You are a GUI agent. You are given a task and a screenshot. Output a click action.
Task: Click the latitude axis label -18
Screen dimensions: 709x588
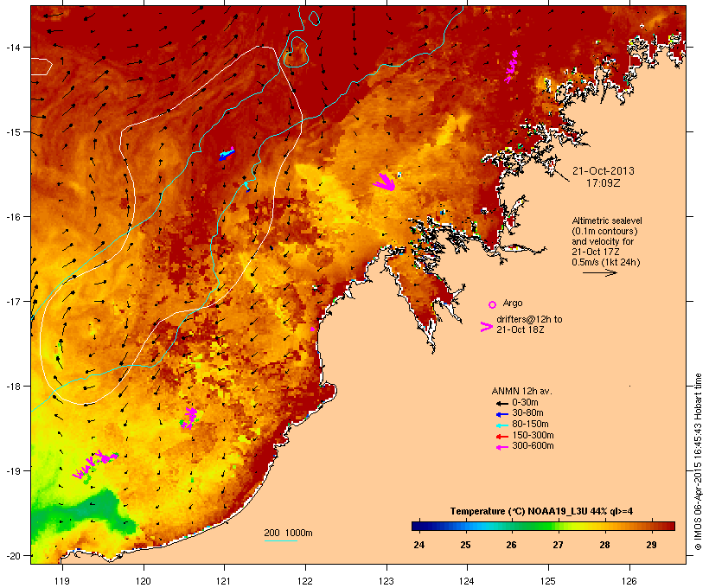[13, 387]
